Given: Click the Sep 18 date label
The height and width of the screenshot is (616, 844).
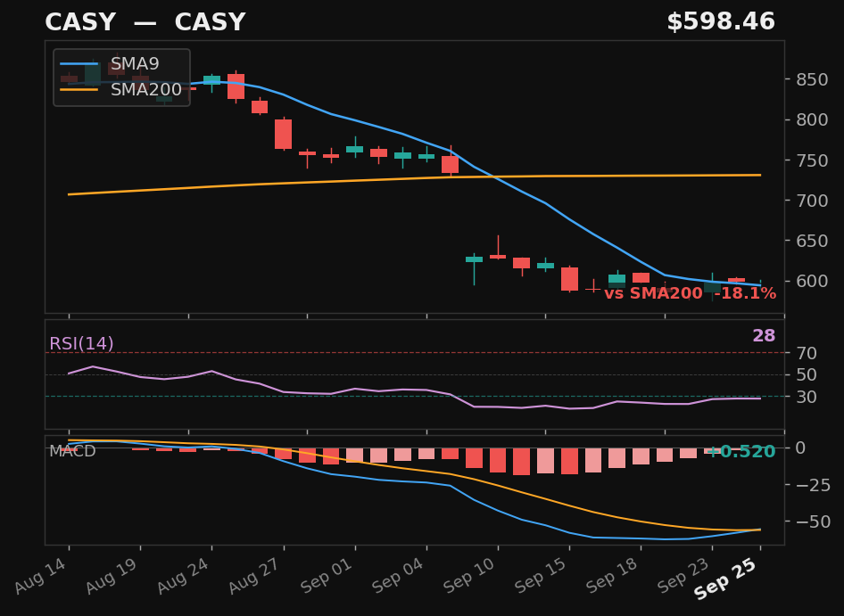Looking at the screenshot, I should pyautogui.click(x=613, y=576).
